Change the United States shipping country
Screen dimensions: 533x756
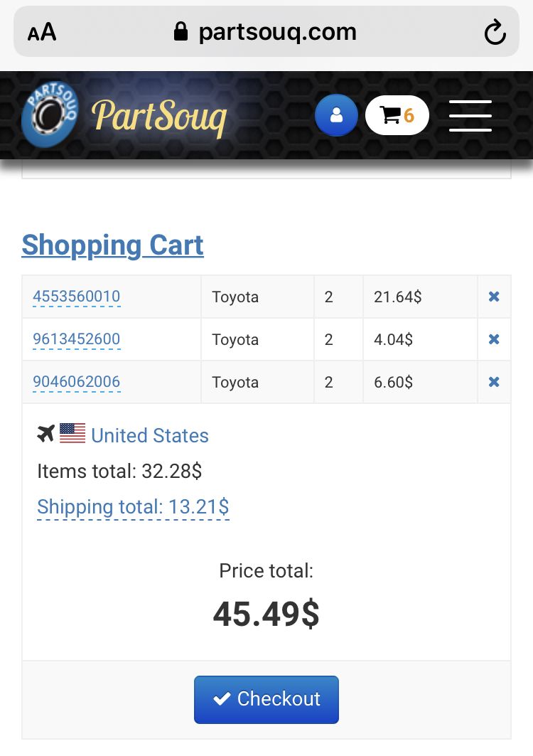(x=150, y=435)
